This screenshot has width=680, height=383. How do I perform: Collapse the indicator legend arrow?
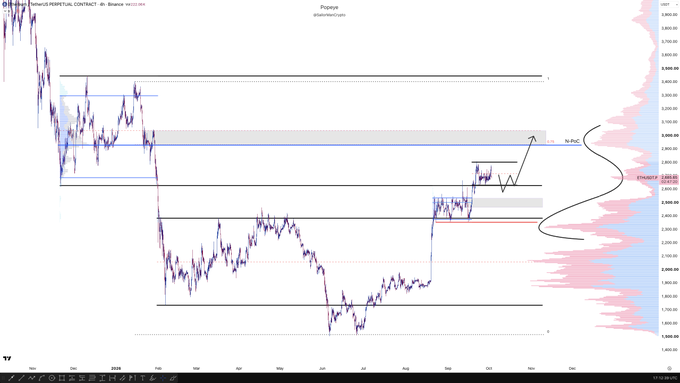[x=6, y=12]
